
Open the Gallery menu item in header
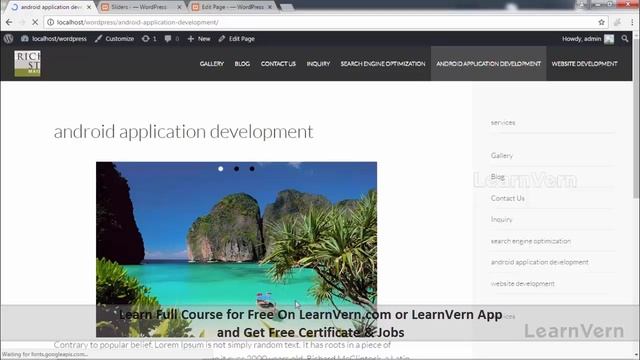click(x=212, y=64)
